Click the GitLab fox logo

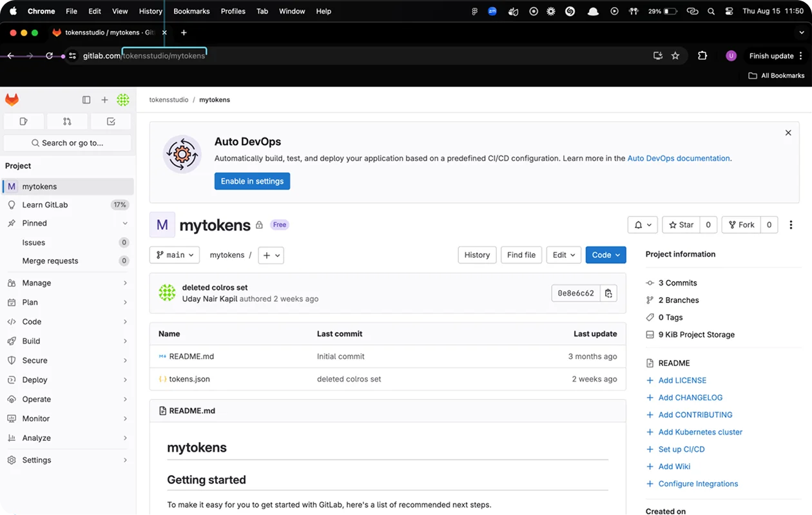[12, 99]
